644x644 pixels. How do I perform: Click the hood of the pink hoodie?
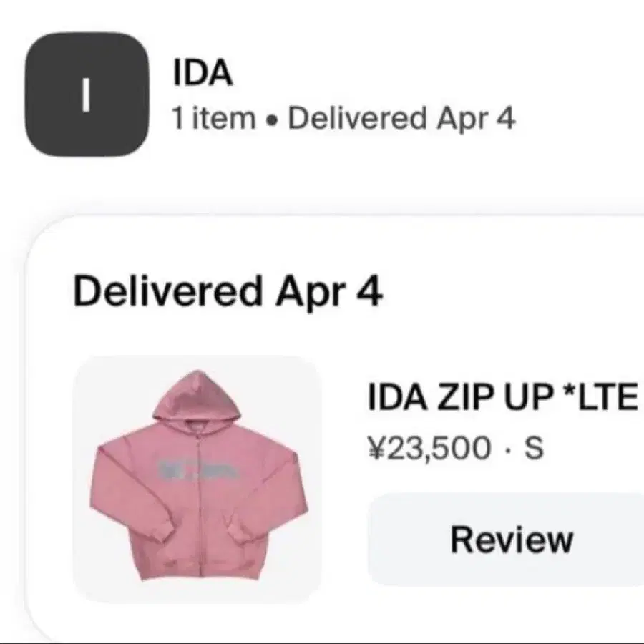click(197, 395)
